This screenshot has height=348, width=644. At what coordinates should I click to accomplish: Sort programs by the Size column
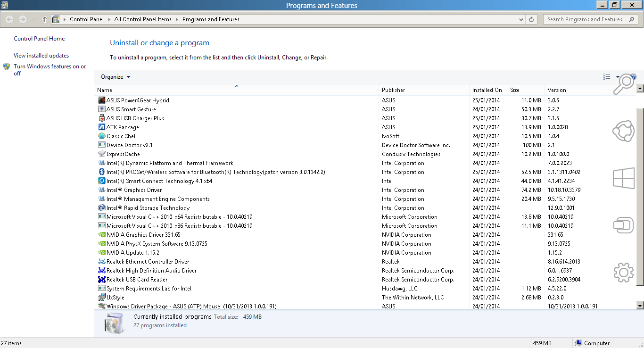(x=526, y=90)
